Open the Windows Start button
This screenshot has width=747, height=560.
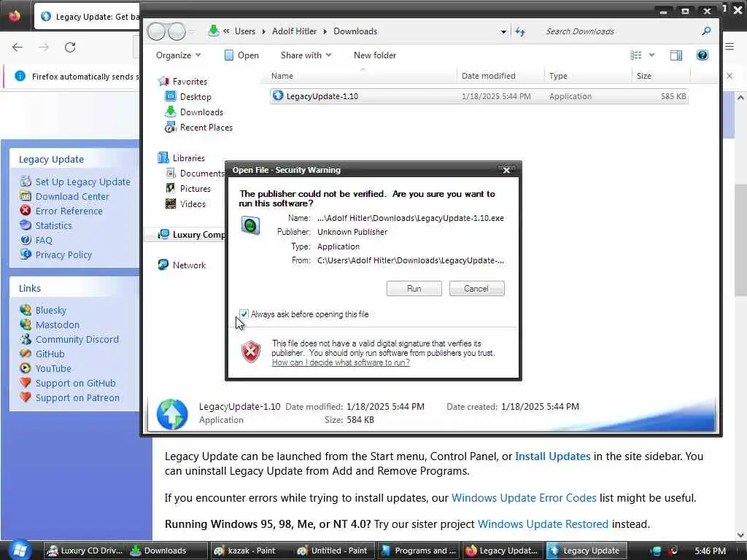[x=19, y=551]
